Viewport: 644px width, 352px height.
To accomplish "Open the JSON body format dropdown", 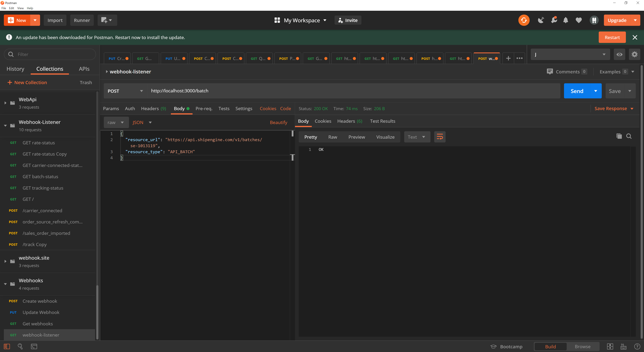I will (x=142, y=122).
